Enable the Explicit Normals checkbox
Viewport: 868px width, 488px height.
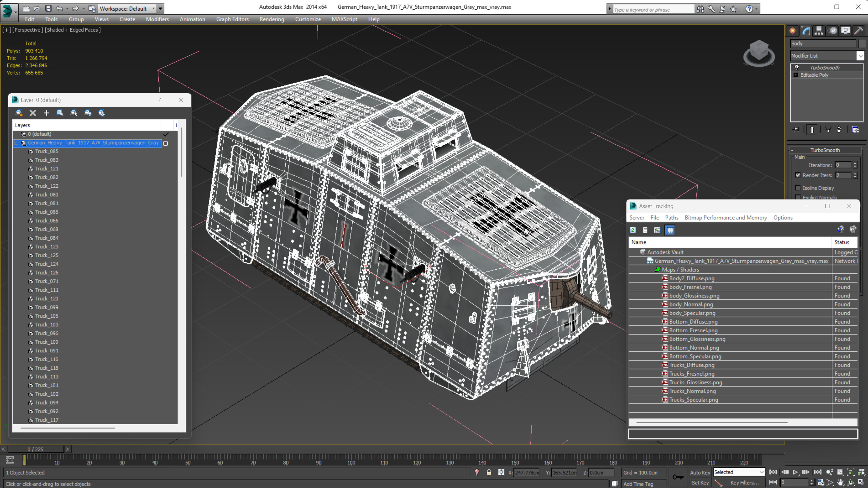click(798, 197)
